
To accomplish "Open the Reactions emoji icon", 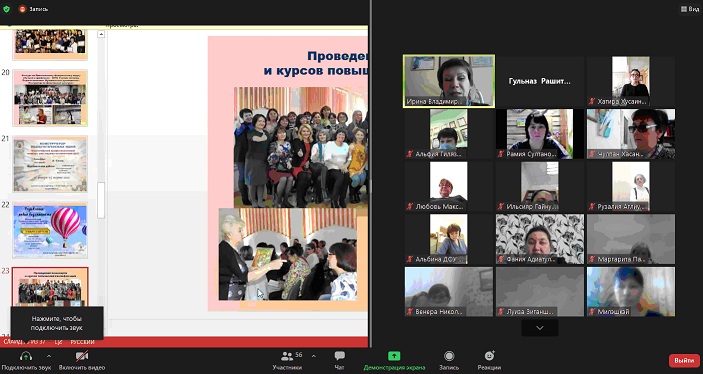I will pos(489,356).
